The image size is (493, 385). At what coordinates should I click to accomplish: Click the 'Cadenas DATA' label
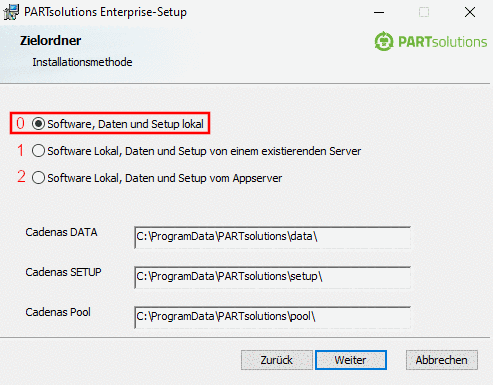click(61, 232)
